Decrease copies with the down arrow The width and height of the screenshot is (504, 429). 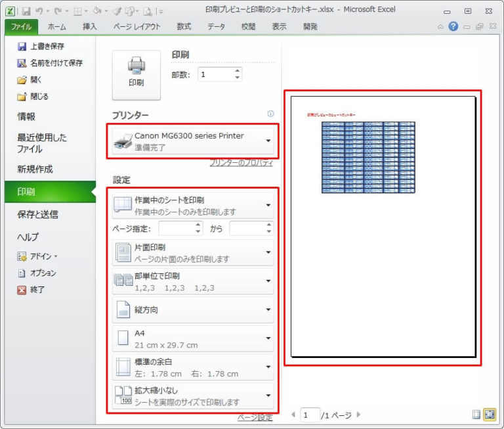(237, 78)
